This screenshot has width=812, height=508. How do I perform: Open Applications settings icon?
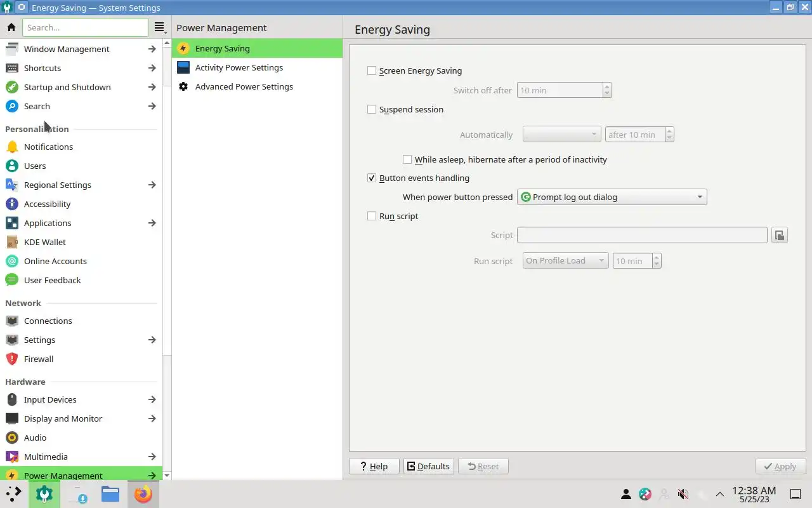click(12, 223)
